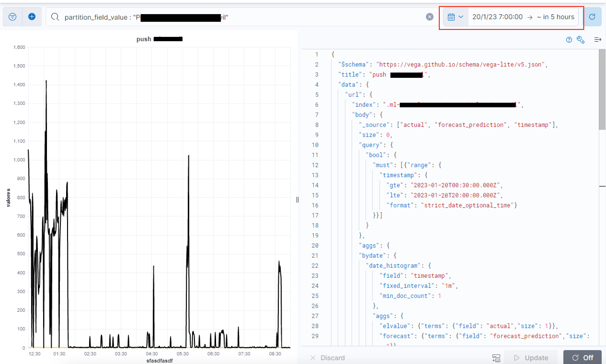Open the saved filter options menu
The width and height of the screenshot is (606, 364).
pyautogui.click(x=12, y=17)
